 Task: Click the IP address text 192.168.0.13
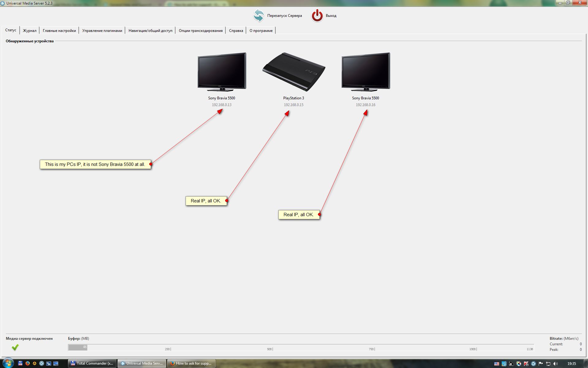222,105
